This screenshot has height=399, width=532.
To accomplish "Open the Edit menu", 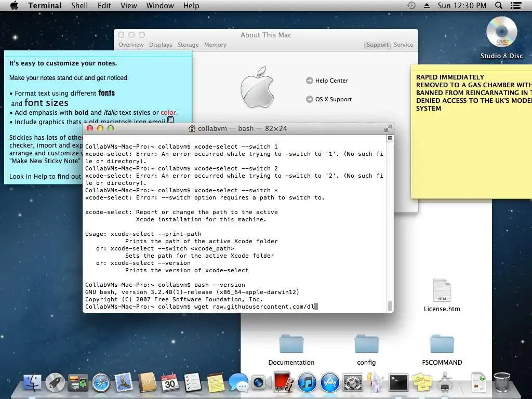I will pos(104,5).
